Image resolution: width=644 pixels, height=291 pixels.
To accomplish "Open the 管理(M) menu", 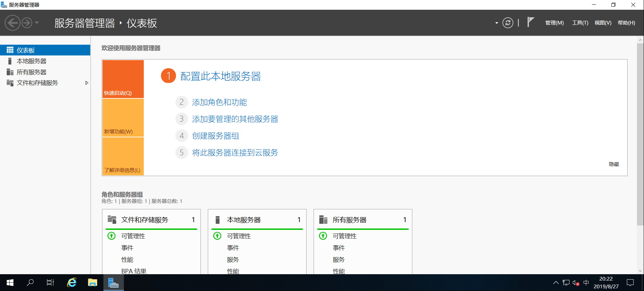I will [554, 23].
